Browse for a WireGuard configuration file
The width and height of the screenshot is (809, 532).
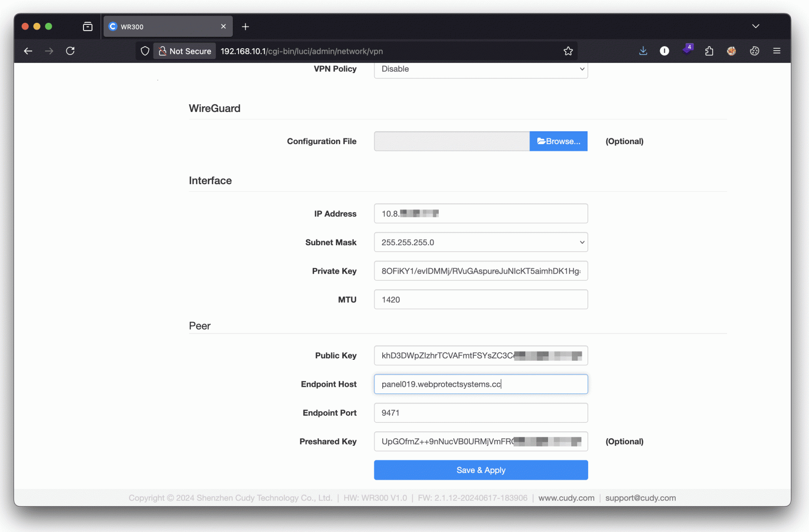(x=558, y=141)
